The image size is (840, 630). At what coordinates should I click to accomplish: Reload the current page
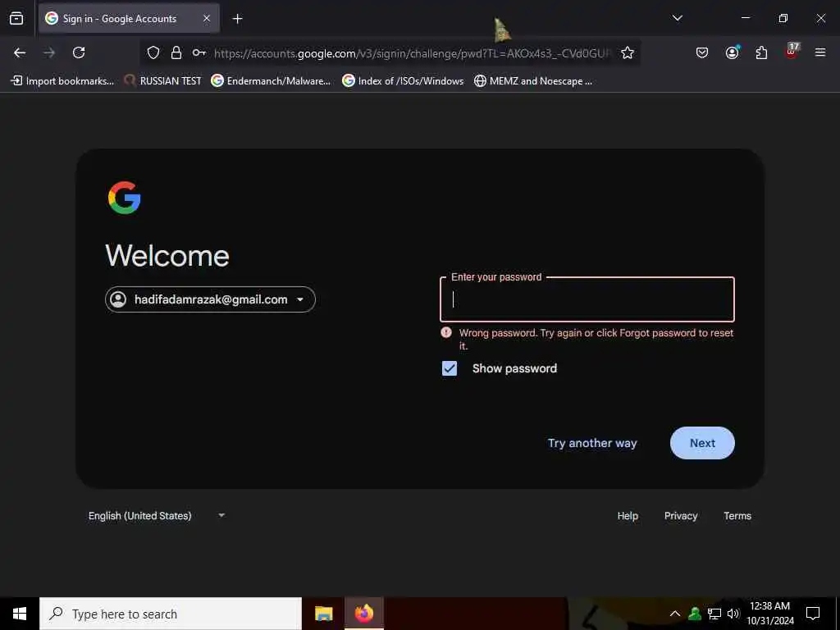(x=79, y=52)
